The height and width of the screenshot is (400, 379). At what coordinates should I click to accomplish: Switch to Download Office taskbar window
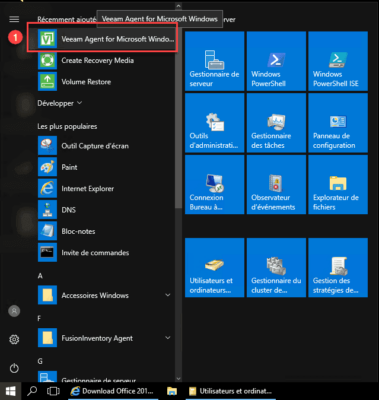tap(113, 391)
